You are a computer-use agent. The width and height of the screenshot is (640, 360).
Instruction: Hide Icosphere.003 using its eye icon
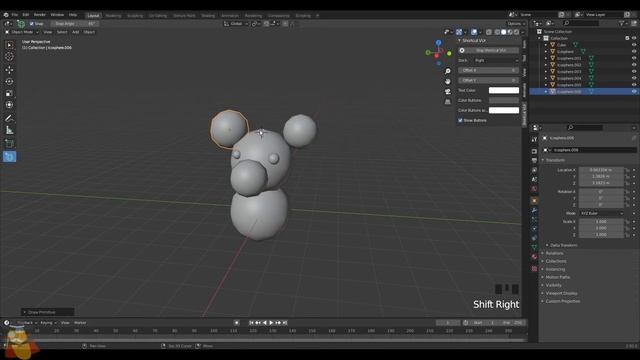(x=634, y=71)
